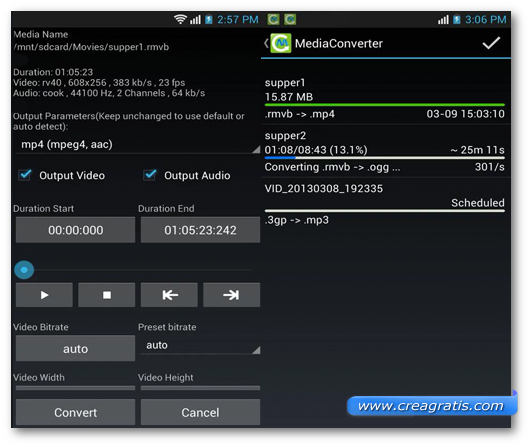Tap the signal bars icon next to Wi-Fi icon
530x447 pixels.
pyautogui.click(x=195, y=20)
